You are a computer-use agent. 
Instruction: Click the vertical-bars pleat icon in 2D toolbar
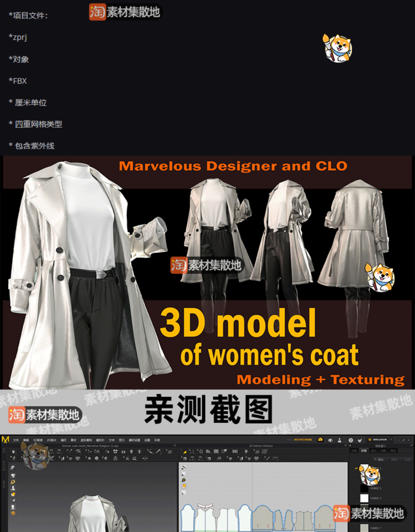pos(235,451)
